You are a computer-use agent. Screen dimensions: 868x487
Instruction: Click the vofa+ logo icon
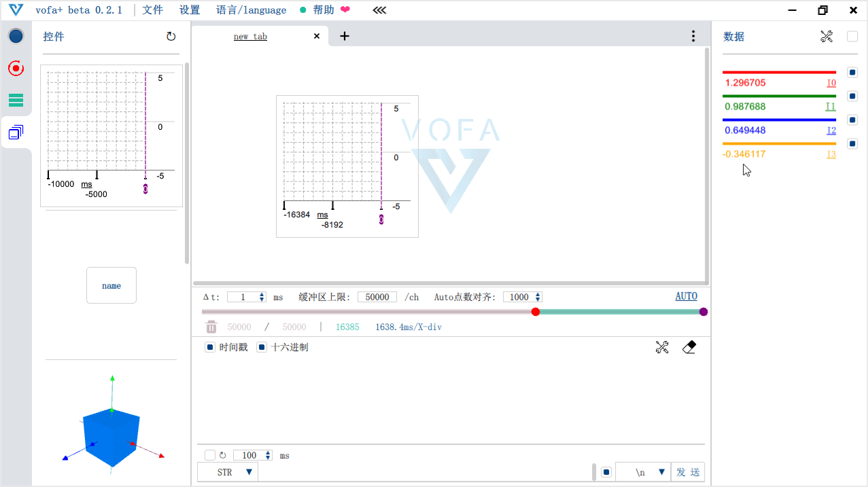click(x=16, y=10)
